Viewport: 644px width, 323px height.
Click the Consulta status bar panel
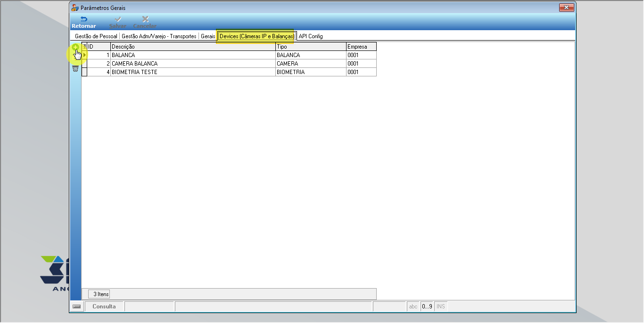coord(104,306)
